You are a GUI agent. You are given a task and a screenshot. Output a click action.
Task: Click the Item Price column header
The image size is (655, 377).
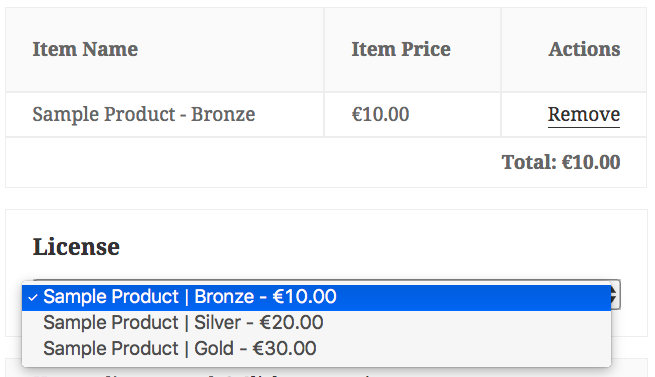pos(401,49)
